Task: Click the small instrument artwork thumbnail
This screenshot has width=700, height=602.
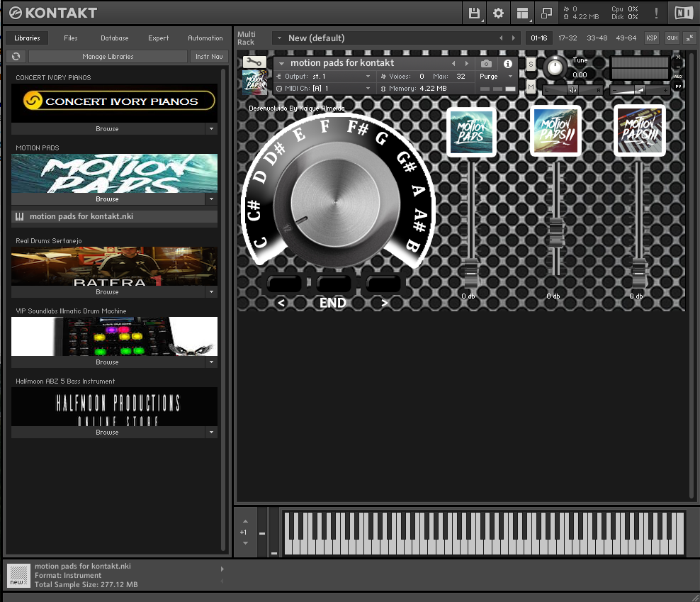Action: 254,82
